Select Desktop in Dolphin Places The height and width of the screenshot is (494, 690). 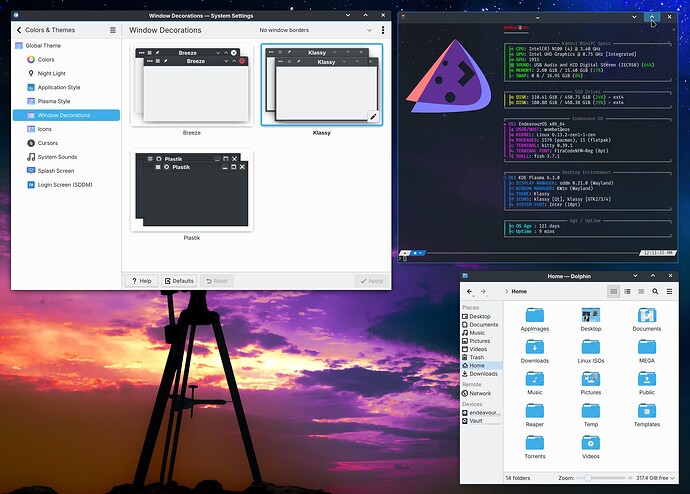click(481, 316)
